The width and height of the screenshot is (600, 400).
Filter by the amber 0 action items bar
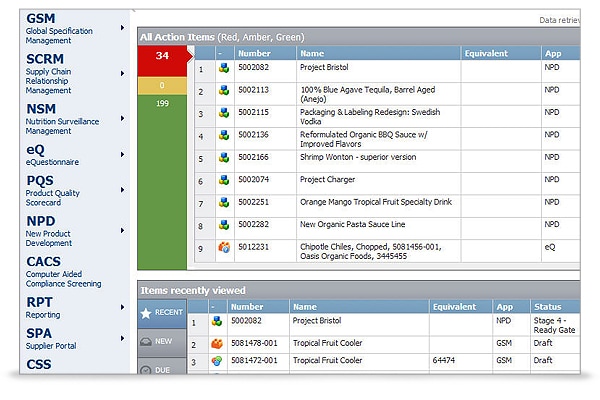click(x=161, y=86)
